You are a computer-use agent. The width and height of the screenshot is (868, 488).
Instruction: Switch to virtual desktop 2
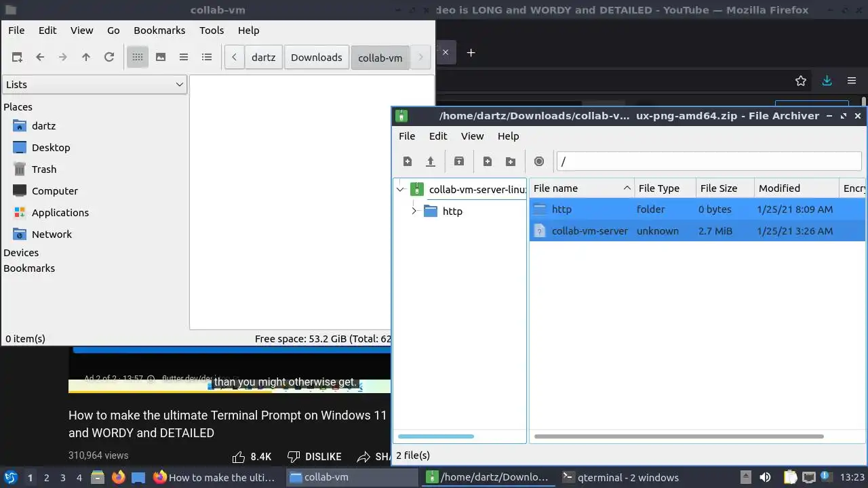point(46,478)
